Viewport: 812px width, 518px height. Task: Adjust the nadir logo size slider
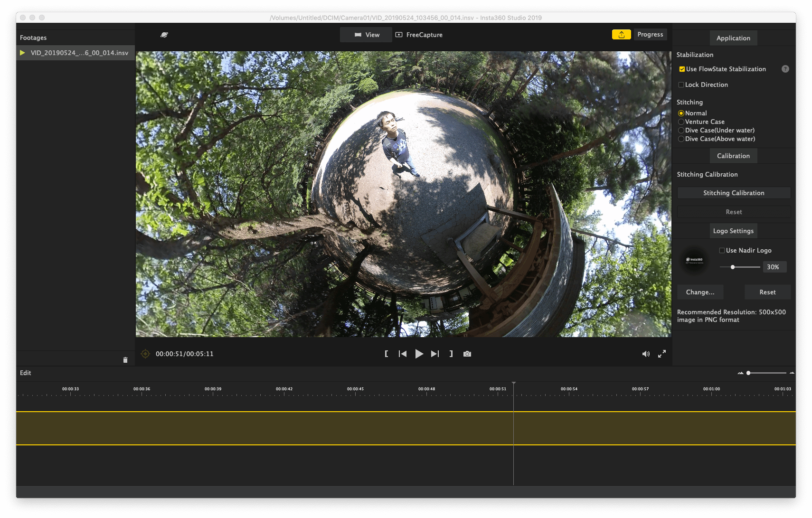(733, 267)
